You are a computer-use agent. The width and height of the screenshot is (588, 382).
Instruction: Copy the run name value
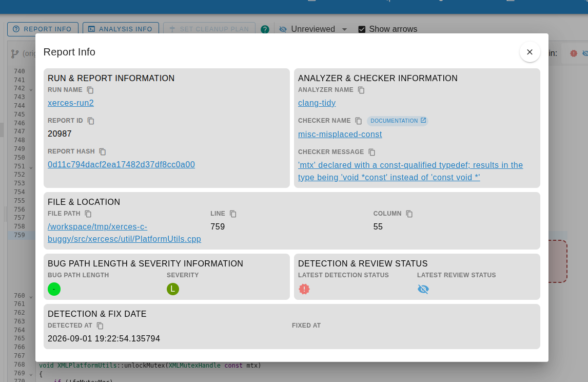click(90, 90)
